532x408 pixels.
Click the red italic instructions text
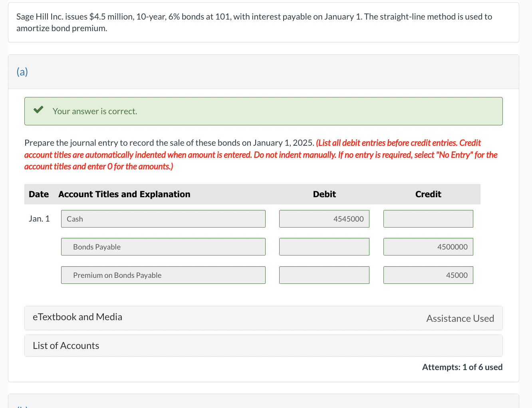(x=261, y=154)
